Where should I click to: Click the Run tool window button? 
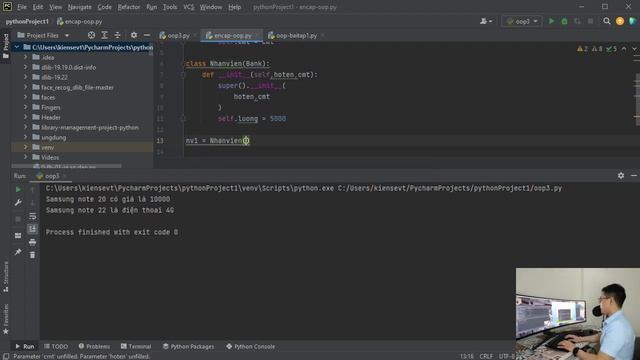[x=25, y=346]
